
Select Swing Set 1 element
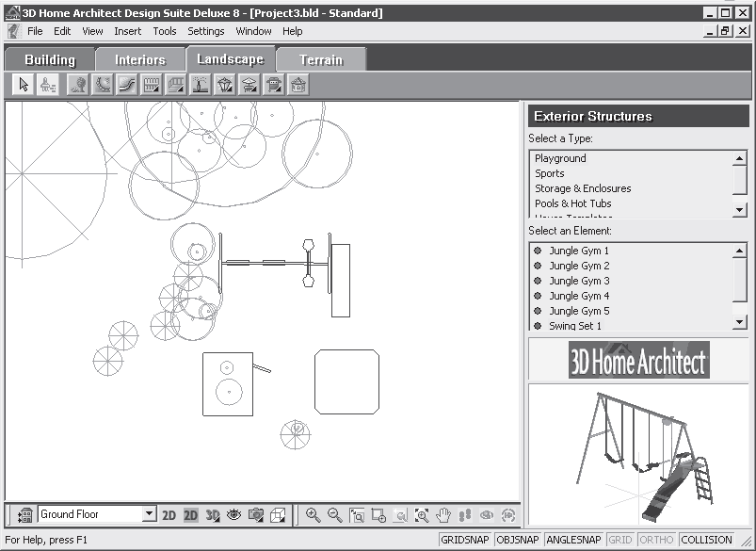(574, 326)
